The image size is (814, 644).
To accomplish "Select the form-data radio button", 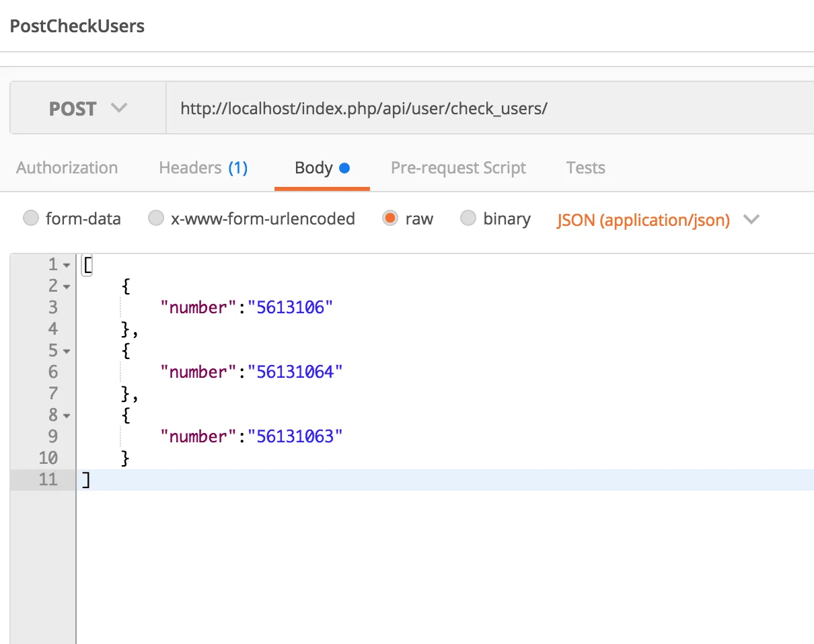I will point(31,218).
